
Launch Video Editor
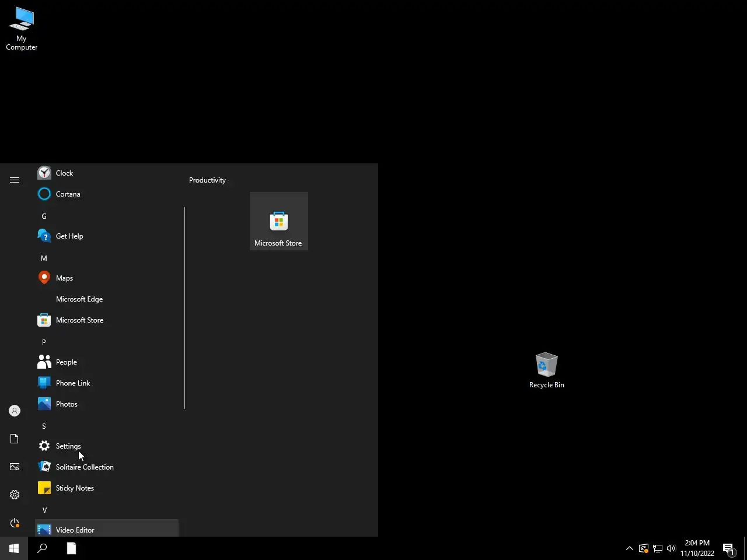point(107,528)
